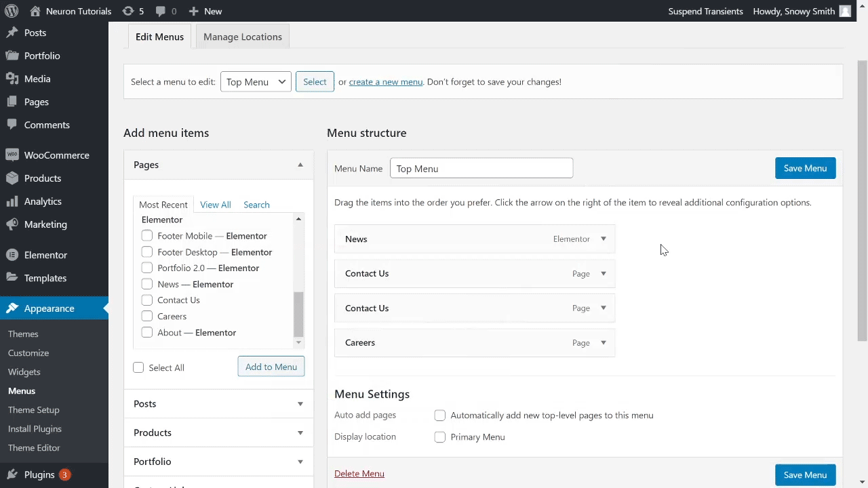The image size is (868, 488).
Task: Click the Marketing megaphone icon
Action: point(12,224)
